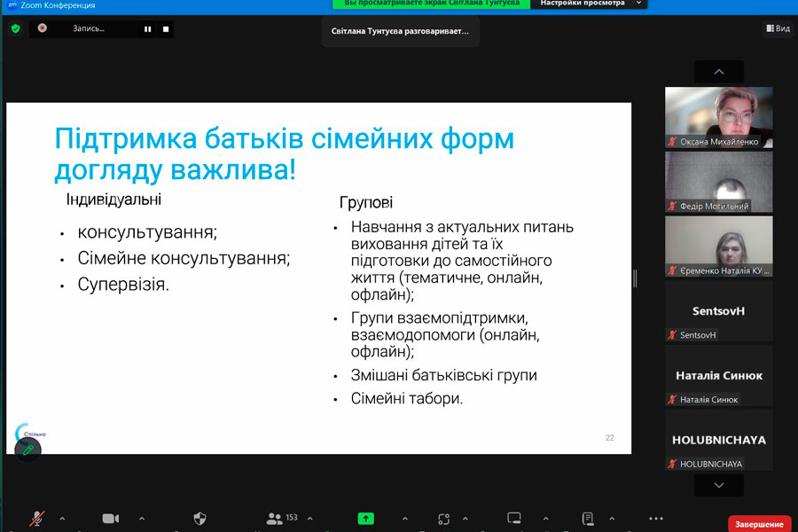Select Федір Могильний video thumbnail
This screenshot has width=798, height=532.
click(x=718, y=182)
